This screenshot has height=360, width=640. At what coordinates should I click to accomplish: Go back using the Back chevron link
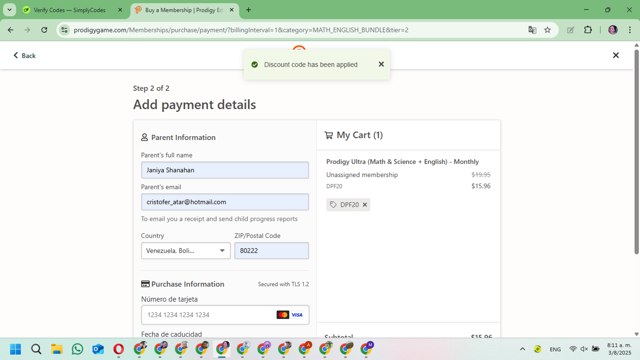(24, 56)
